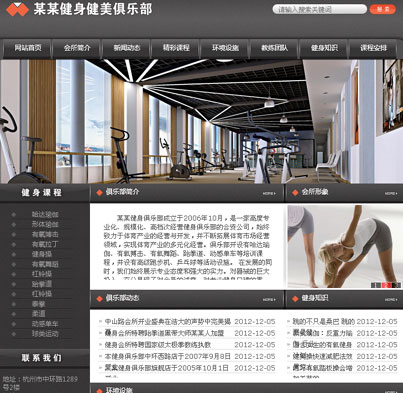403x393 pixels.
Task: Open MORE link in 健身知识 section
Action: tap(391, 300)
